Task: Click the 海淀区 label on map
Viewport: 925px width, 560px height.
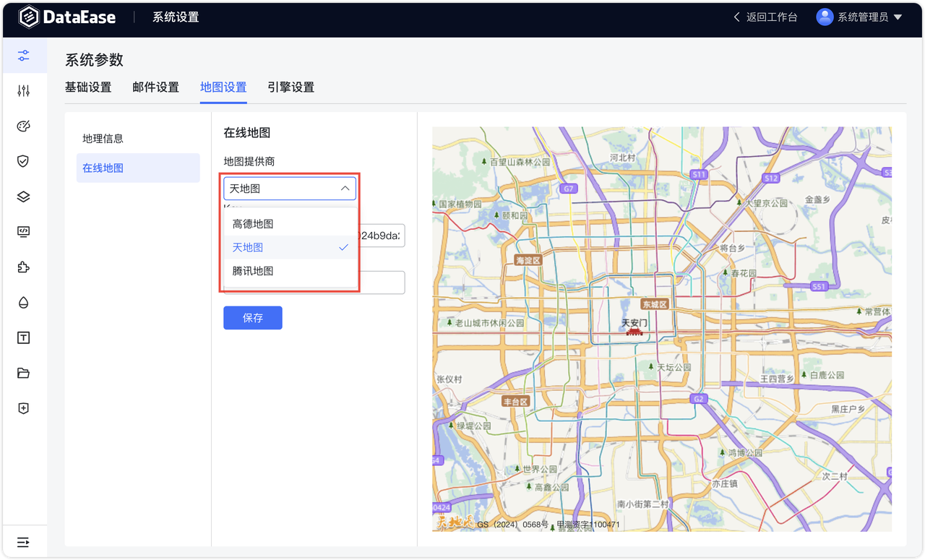Action: [530, 260]
